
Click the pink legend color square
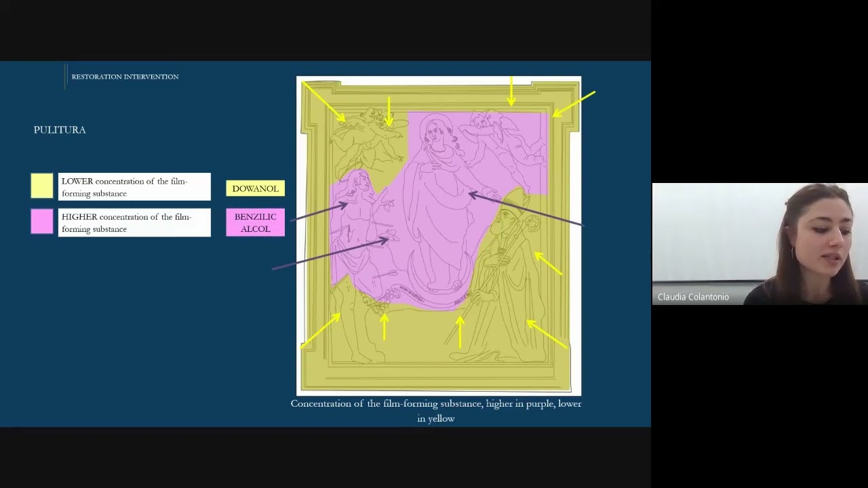click(42, 222)
